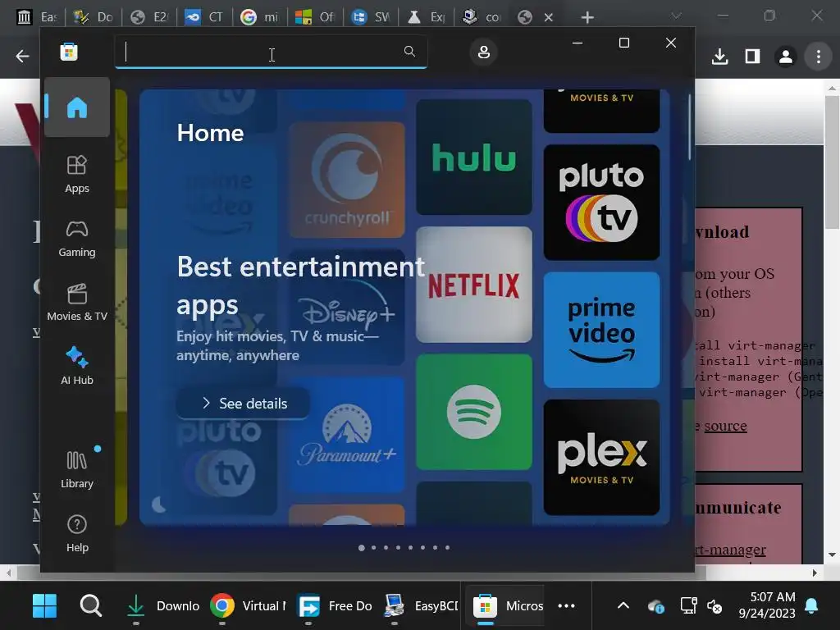Open Chrome profile avatar
Screen dimensions: 840x630
786,57
